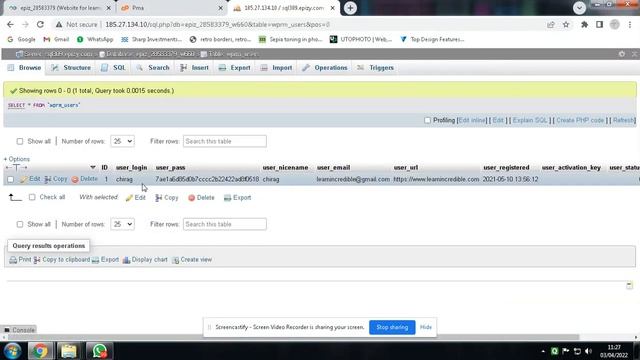Click Explain SQL link

click(x=530, y=120)
